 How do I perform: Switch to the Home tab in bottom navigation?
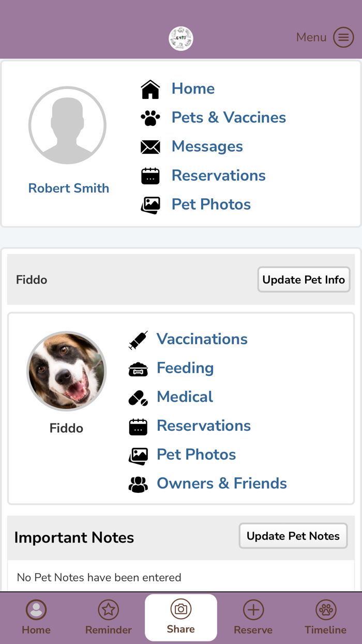(x=36, y=617)
